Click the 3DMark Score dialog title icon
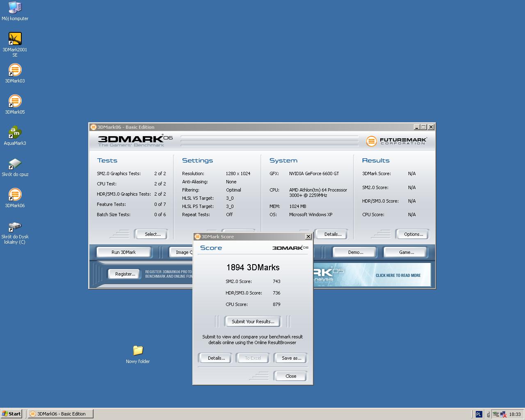Image resolution: width=525 pixels, height=420 pixels. pyautogui.click(x=197, y=237)
